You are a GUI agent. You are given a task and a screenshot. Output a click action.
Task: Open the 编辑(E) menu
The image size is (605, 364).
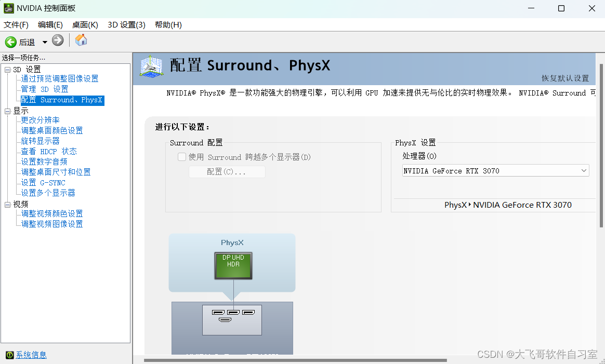[x=50, y=25]
